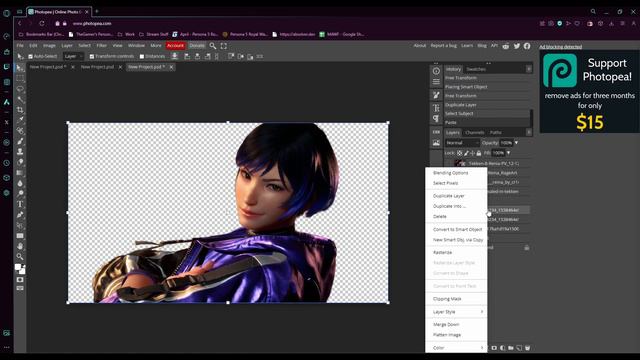Select the Brush tool

20,141
